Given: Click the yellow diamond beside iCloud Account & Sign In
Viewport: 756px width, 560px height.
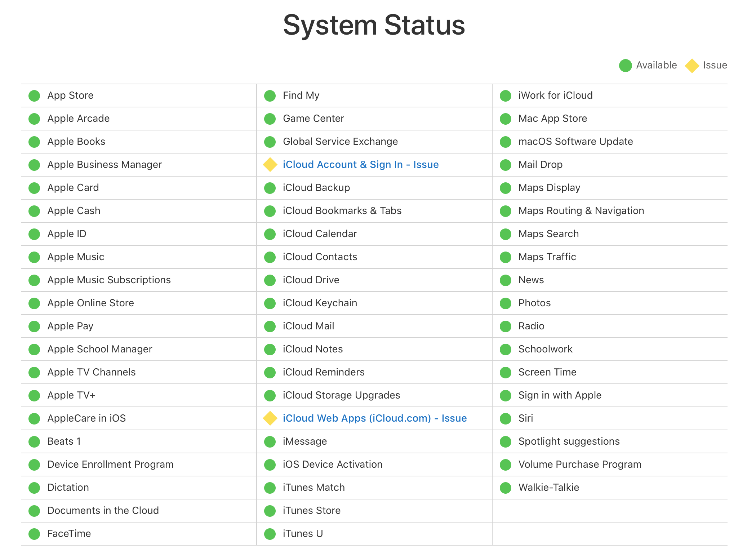Looking at the screenshot, I should tap(270, 165).
